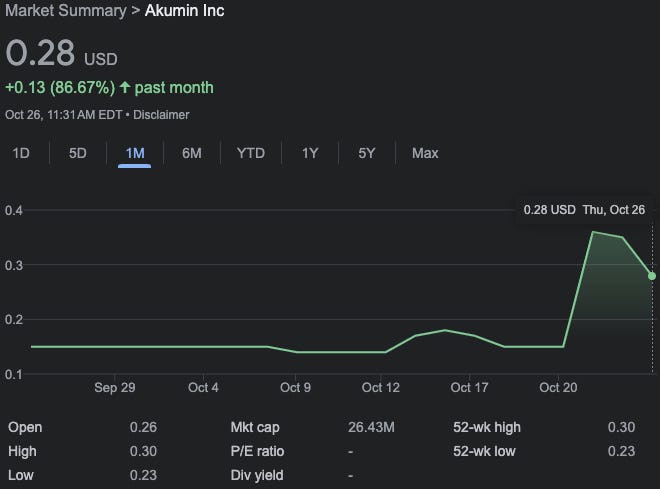Click the 0.28 USD Thu, Oct 26 tooltip

tap(584, 210)
